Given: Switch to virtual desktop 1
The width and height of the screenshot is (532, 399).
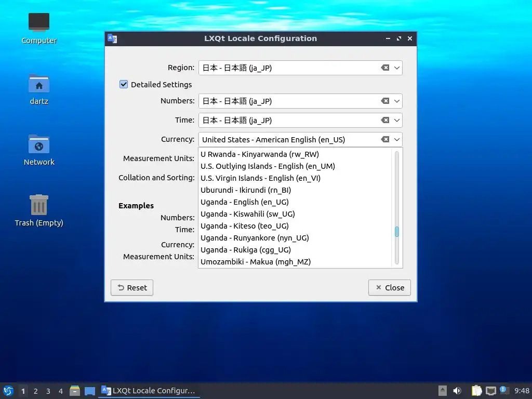Looking at the screenshot, I should [x=23, y=391].
